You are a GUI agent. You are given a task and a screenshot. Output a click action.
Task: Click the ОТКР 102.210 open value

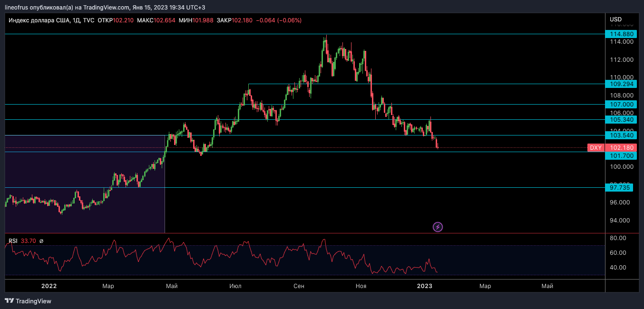pos(116,20)
